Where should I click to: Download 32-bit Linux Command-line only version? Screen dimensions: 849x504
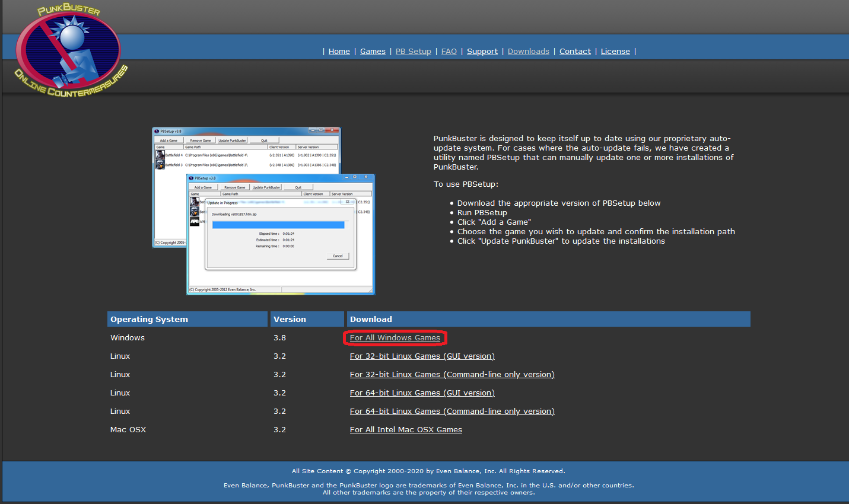click(x=452, y=375)
